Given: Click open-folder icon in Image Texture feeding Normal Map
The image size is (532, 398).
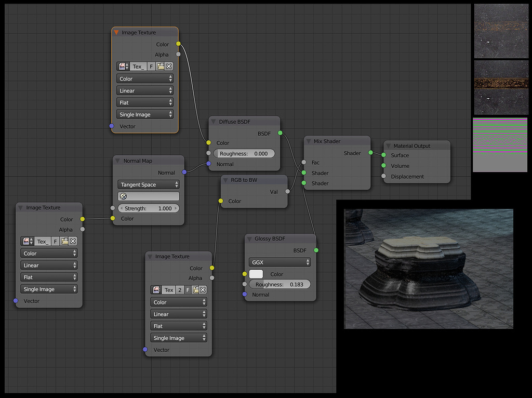Looking at the screenshot, I should point(64,241).
